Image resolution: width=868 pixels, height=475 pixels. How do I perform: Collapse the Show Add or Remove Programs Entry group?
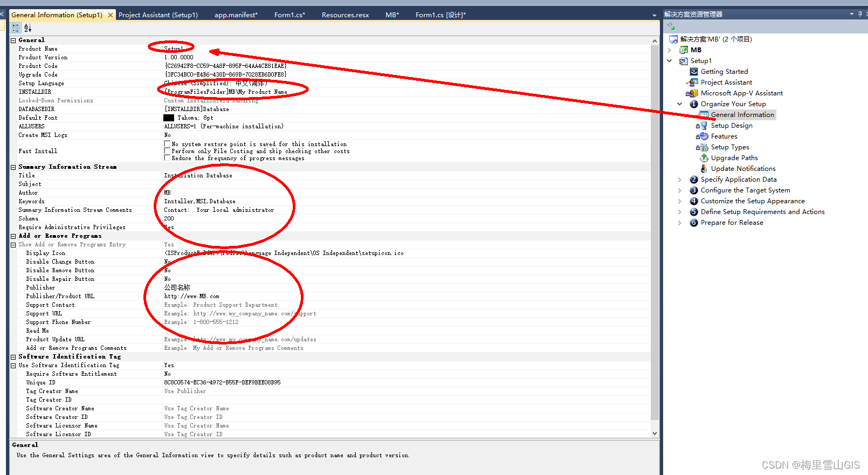point(13,245)
